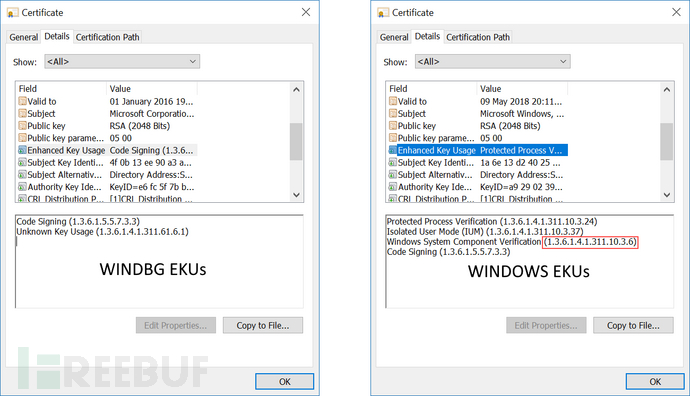The image size is (690, 396).
Task: Confirm with OK in left certificate window
Action: coord(285,381)
